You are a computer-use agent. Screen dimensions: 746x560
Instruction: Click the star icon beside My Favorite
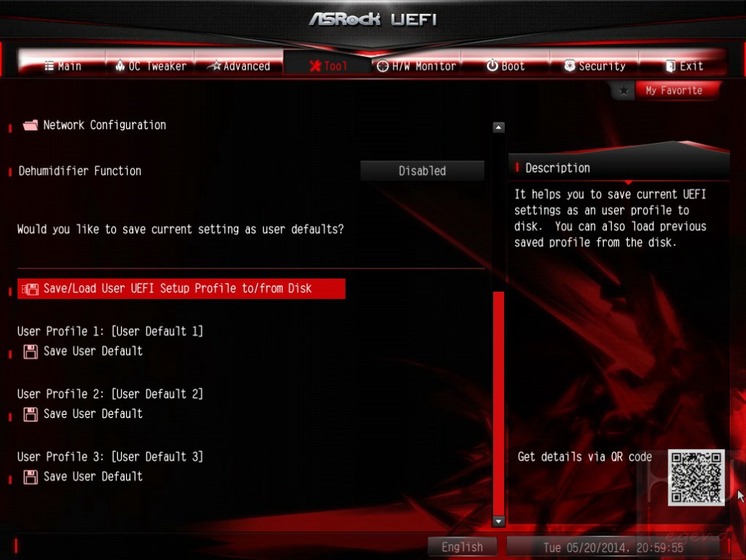[623, 90]
